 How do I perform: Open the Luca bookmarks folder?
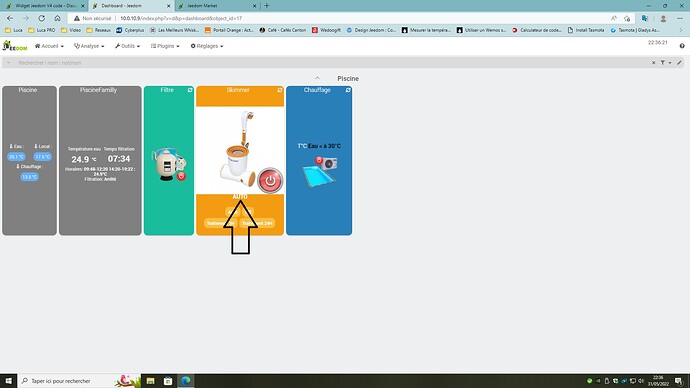click(14, 30)
